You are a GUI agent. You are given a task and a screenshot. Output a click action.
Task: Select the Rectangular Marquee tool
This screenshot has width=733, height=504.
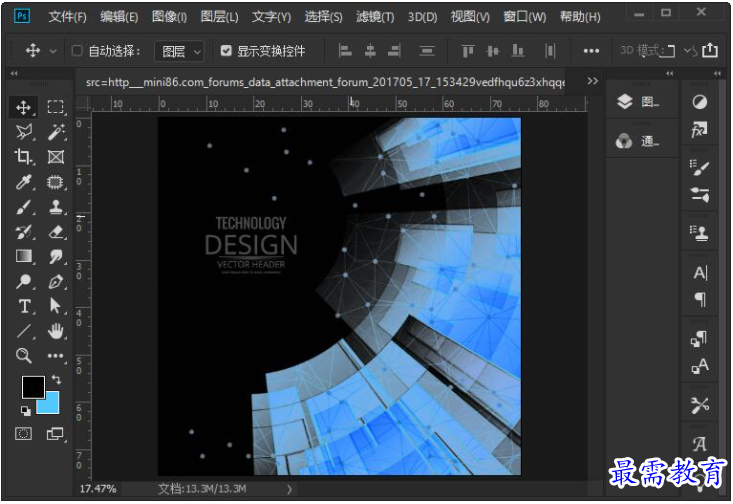click(56, 107)
